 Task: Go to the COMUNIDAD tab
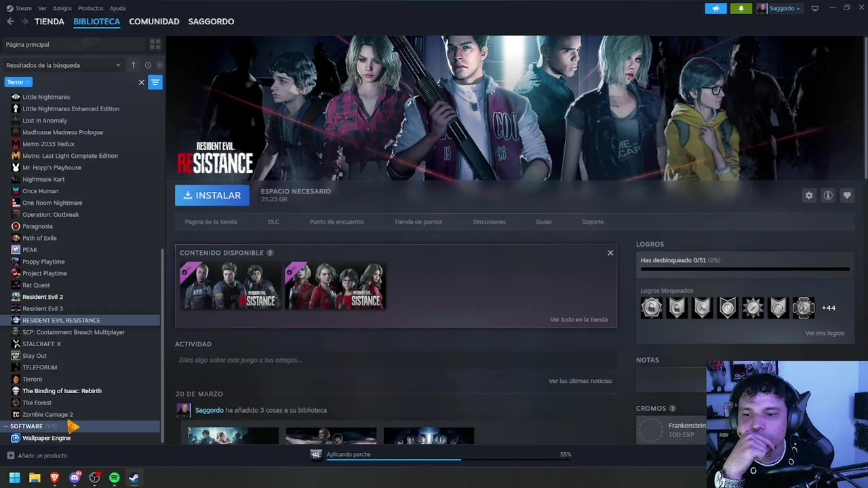tap(154, 22)
